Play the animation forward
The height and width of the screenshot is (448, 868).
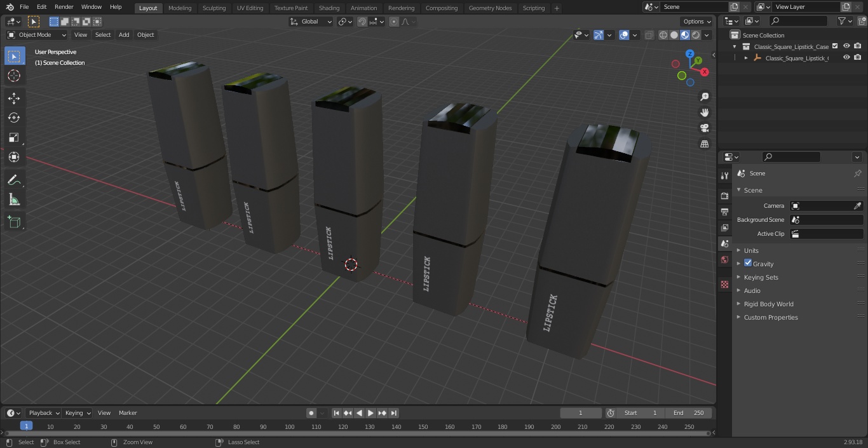point(371,413)
